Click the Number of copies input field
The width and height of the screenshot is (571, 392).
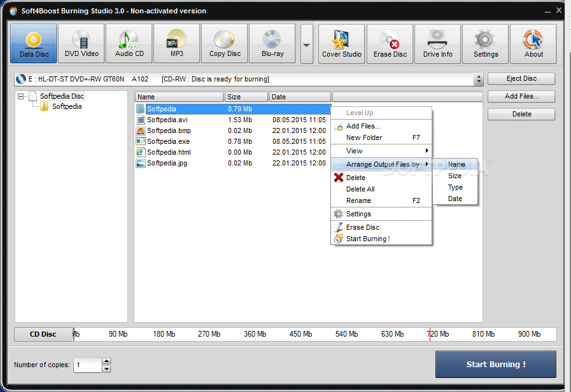point(88,365)
